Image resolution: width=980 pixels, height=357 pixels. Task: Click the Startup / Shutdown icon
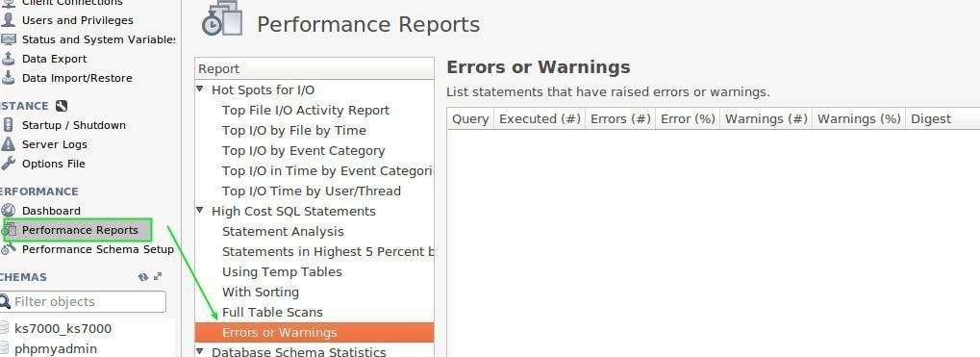8,125
